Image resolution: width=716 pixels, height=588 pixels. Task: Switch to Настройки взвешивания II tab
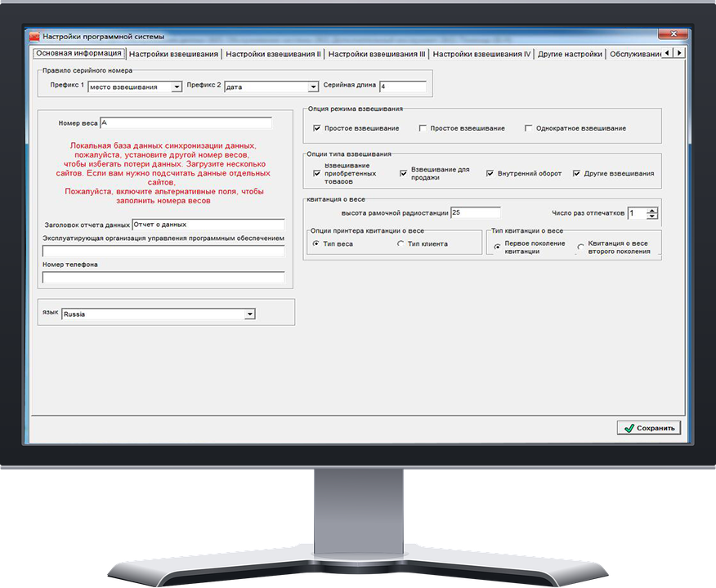[273, 54]
